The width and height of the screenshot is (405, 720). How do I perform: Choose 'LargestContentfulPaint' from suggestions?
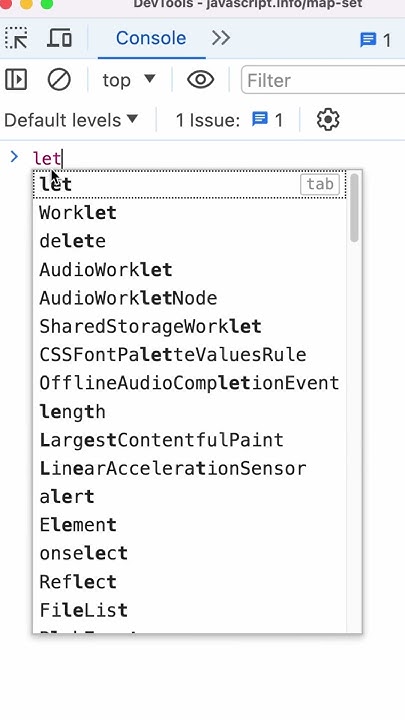(189, 440)
